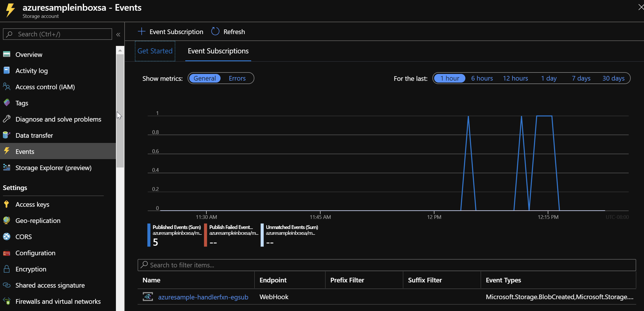Click the circular Refresh icon

click(x=215, y=31)
